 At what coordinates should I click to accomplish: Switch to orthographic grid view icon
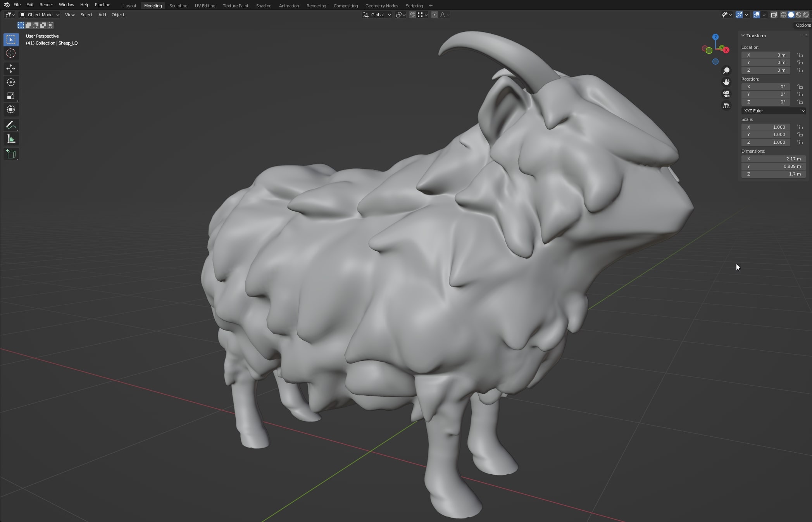(x=726, y=106)
